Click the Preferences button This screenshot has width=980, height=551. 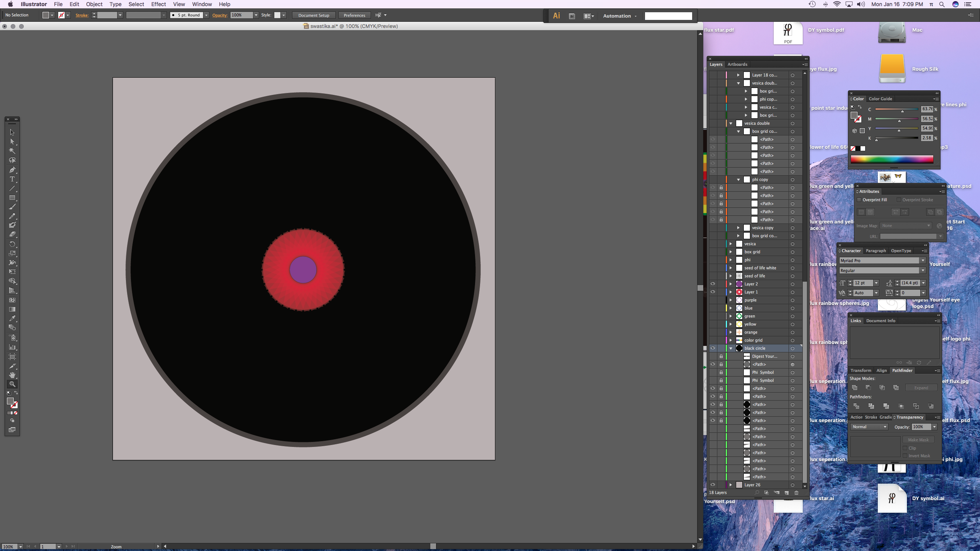point(354,15)
